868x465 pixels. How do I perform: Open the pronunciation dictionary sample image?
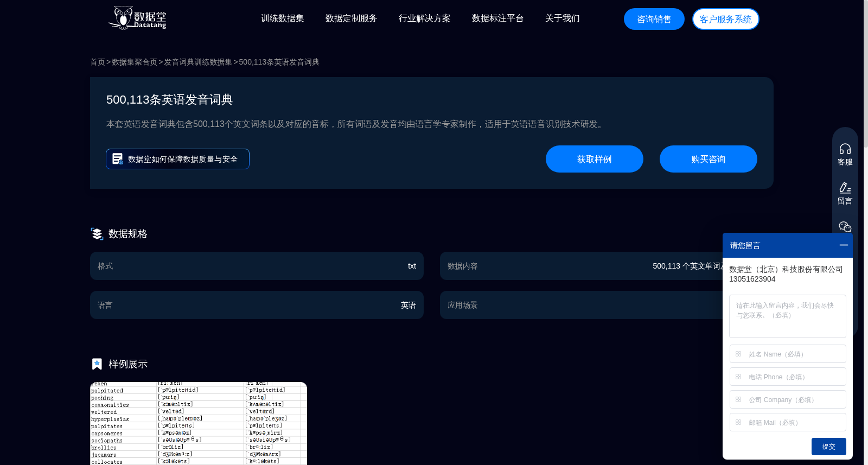(x=199, y=423)
